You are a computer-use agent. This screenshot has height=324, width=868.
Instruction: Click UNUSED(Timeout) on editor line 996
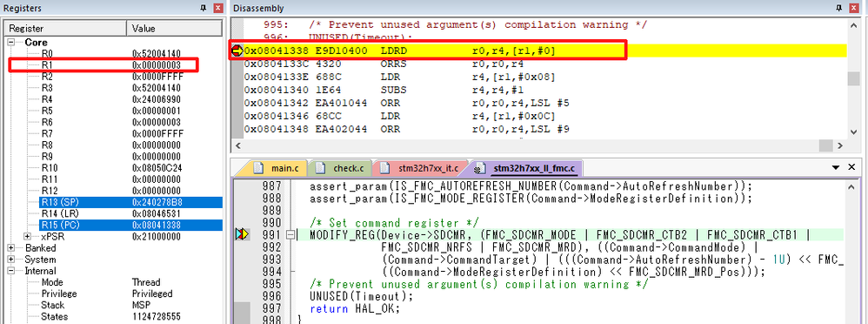362,297
